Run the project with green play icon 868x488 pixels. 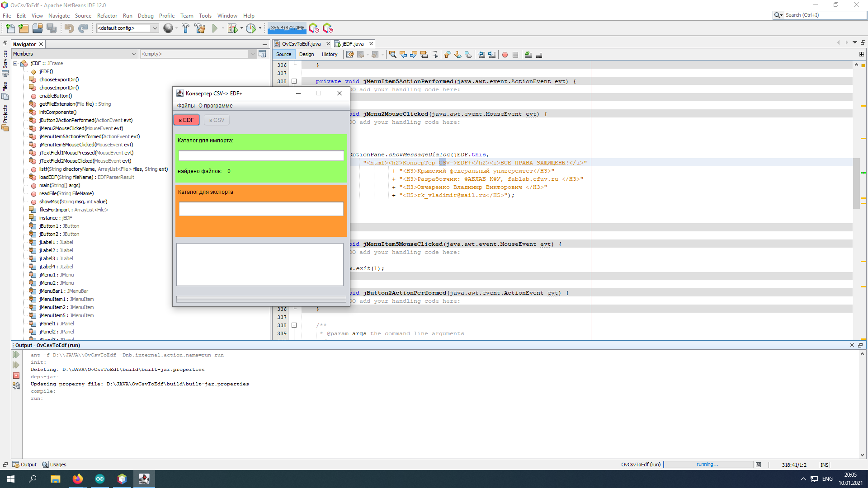(x=215, y=28)
